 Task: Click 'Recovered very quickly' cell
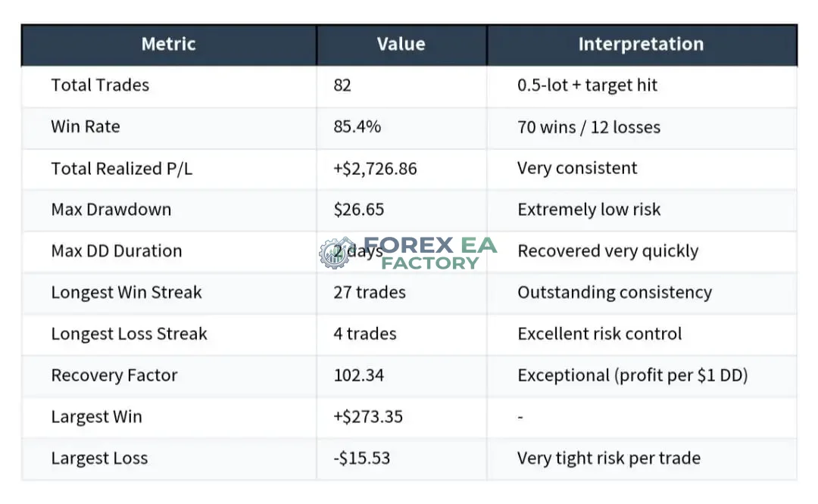pyautogui.click(x=607, y=251)
